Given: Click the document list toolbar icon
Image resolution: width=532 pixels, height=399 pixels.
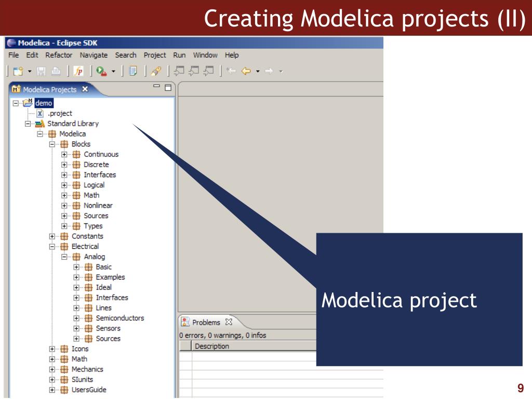Looking at the screenshot, I should [132, 71].
